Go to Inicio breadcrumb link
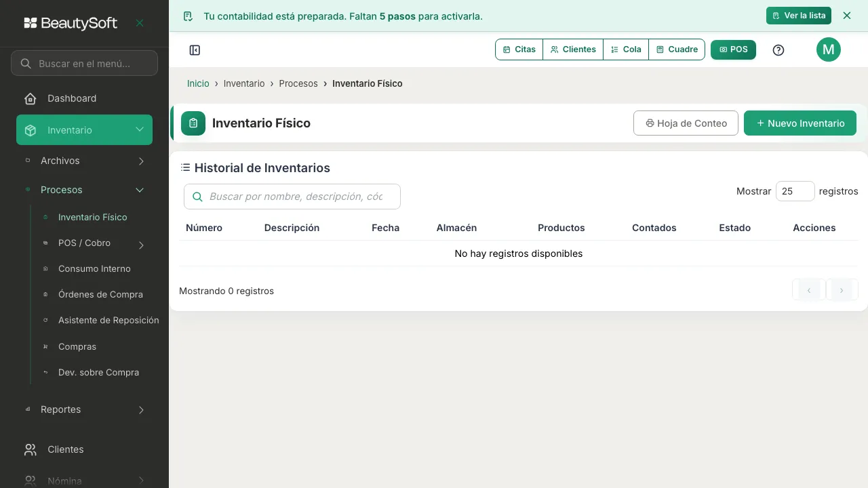868x488 pixels. click(x=198, y=83)
